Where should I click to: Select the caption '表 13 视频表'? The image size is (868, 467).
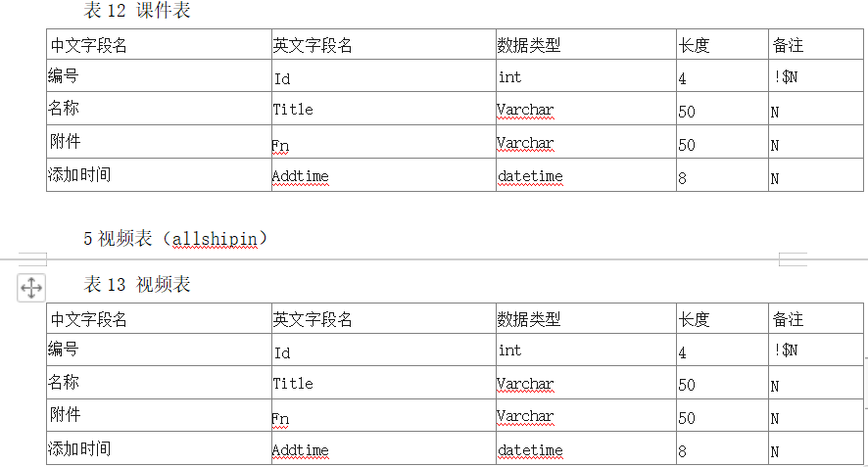coord(137,284)
